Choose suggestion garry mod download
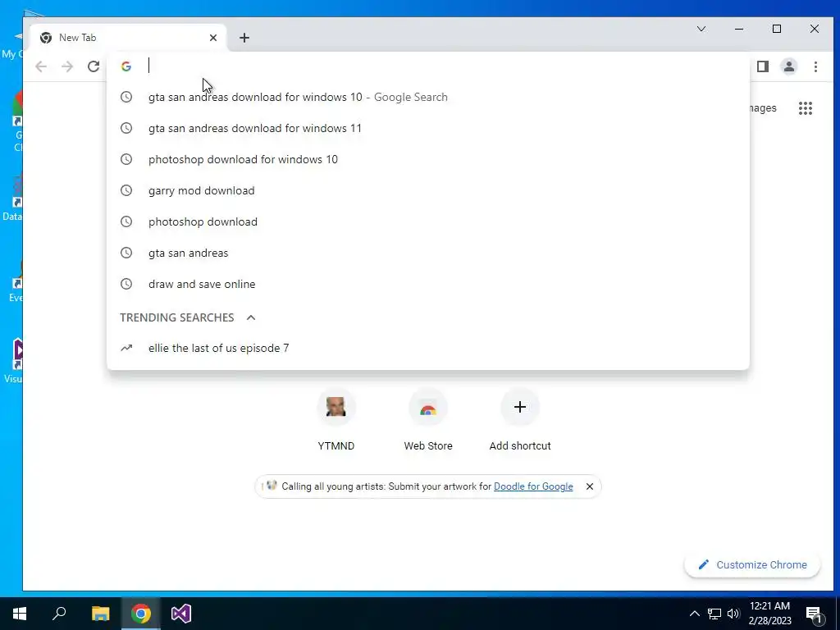 pyautogui.click(x=428, y=190)
